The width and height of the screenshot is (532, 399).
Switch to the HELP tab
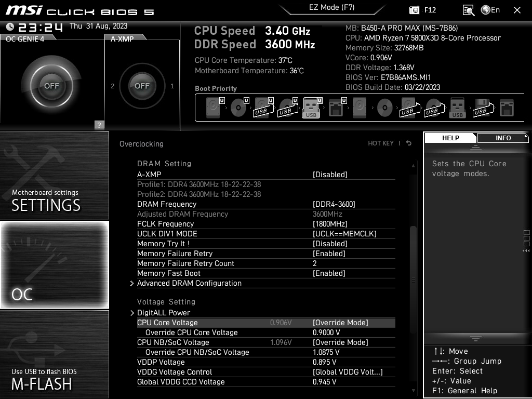tap(450, 138)
